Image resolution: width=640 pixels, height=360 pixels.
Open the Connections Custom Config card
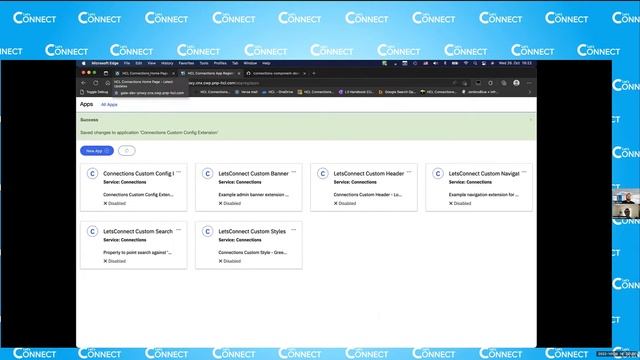click(x=134, y=187)
